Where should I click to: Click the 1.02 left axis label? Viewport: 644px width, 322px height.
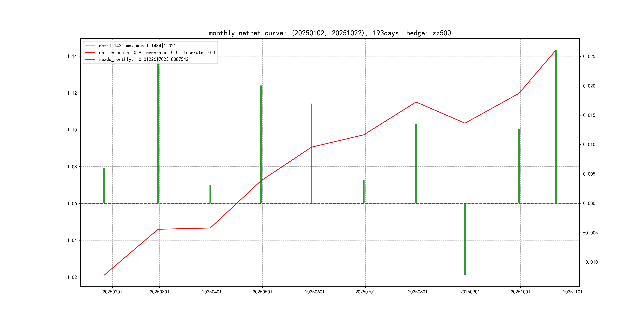tap(72, 277)
